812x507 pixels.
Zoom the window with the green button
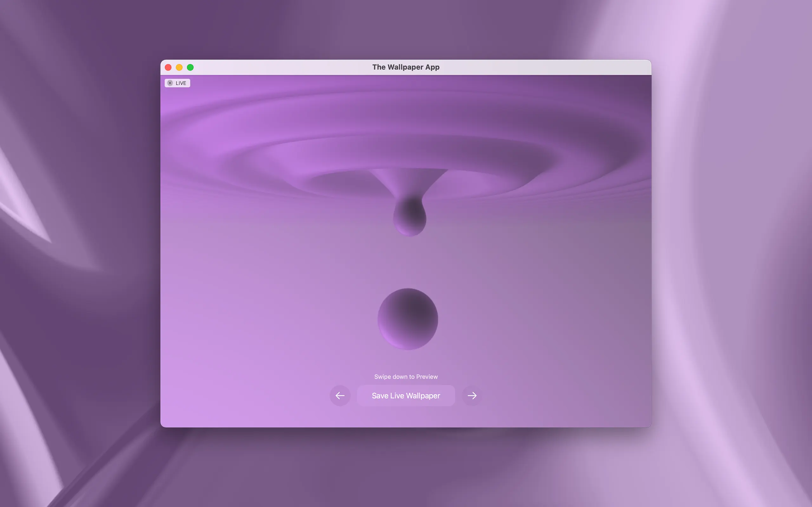pyautogui.click(x=190, y=67)
